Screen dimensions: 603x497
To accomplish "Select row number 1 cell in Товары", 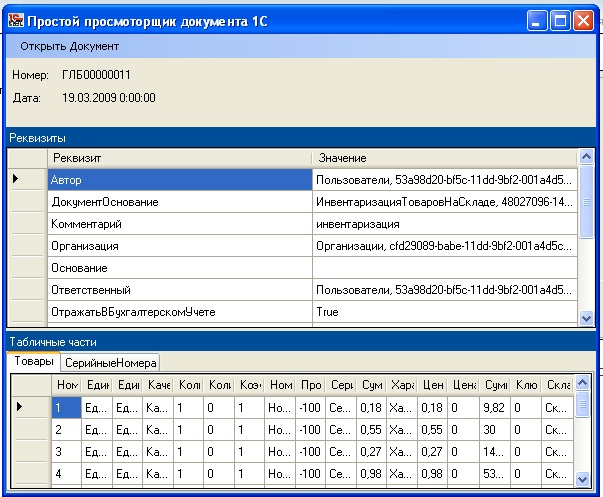I will (x=67, y=407).
